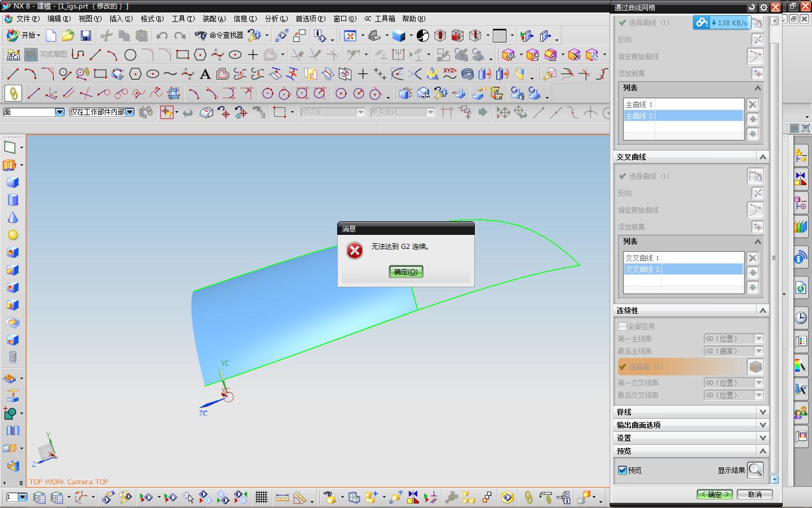
Task: Click the Redo arrow icon
Action: pyautogui.click(x=180, y=36)
